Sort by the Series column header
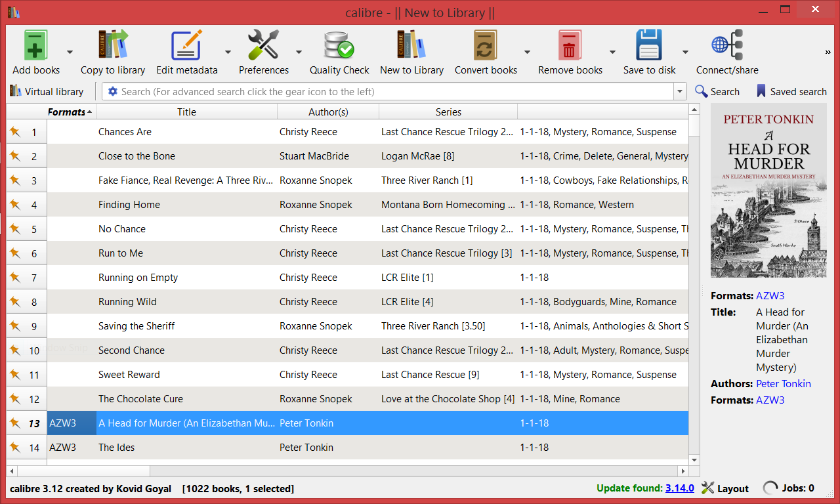The width and height of the screenshot is (840, 504). coord(448,112)
